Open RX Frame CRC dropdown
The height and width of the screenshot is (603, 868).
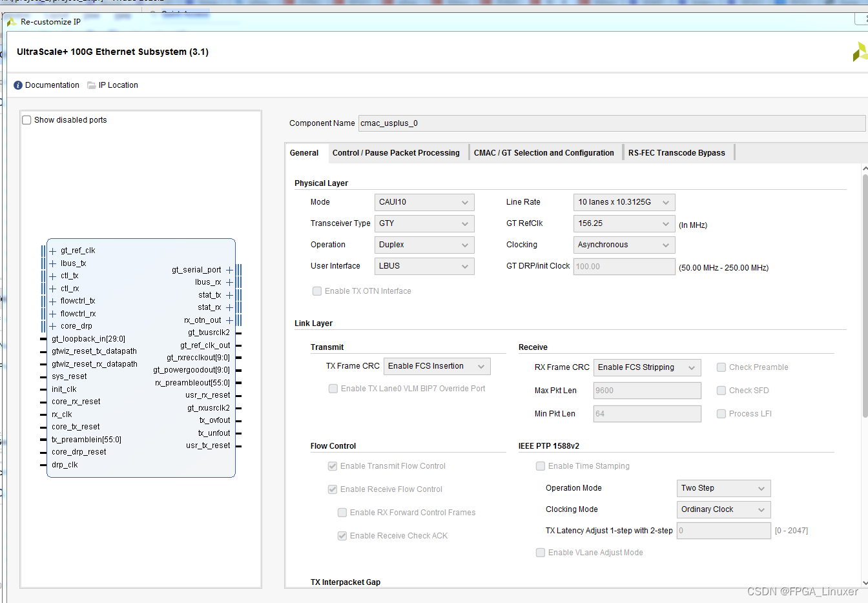pyautogui.click(x=647, y=367)
